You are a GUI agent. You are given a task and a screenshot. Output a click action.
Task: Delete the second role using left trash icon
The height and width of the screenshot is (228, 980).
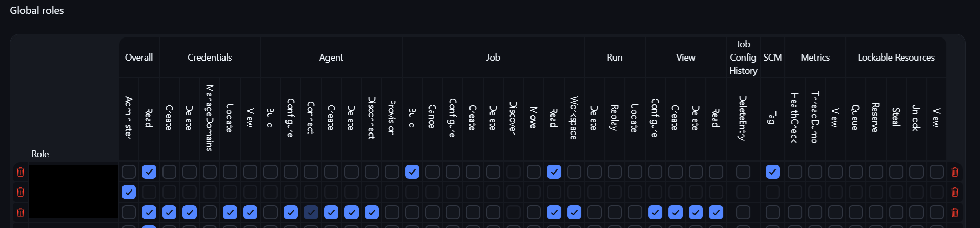click(x=21, y=192)
